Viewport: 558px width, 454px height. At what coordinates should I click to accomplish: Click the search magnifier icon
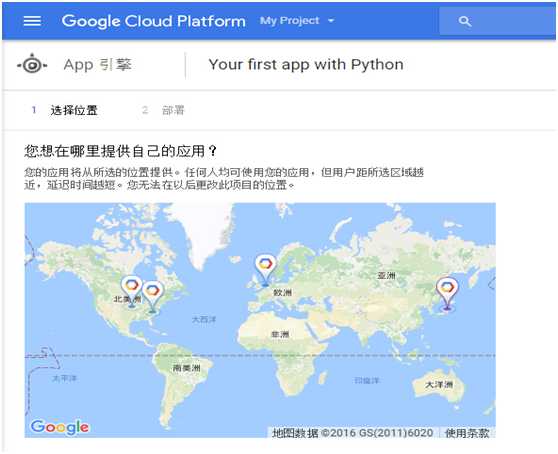point(465,21)
